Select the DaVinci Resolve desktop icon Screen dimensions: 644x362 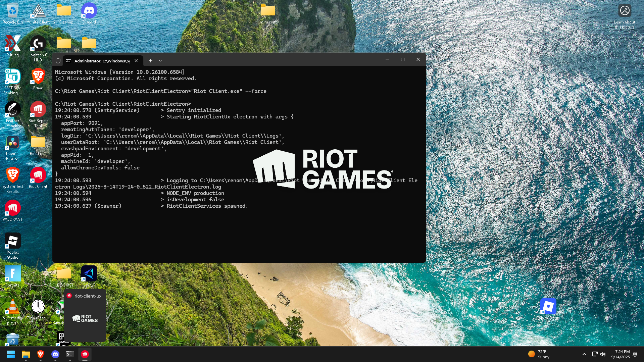coord(12,147)
